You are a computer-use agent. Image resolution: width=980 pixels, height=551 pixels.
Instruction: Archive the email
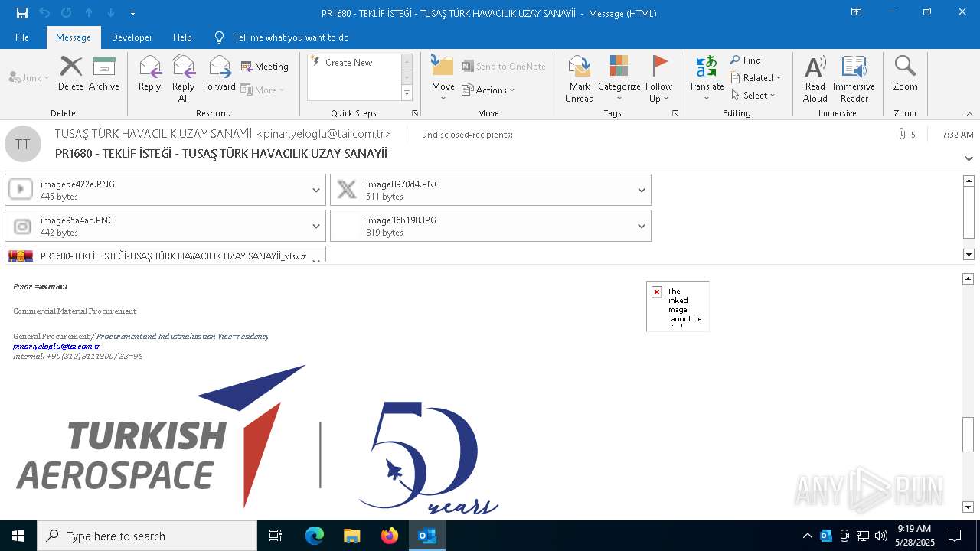[x=104, y=73]
